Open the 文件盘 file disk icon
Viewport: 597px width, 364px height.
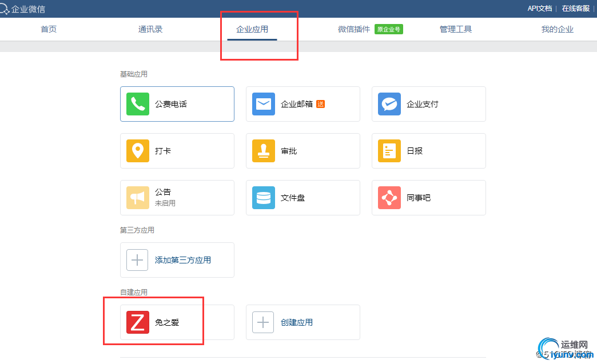(264, 198)
